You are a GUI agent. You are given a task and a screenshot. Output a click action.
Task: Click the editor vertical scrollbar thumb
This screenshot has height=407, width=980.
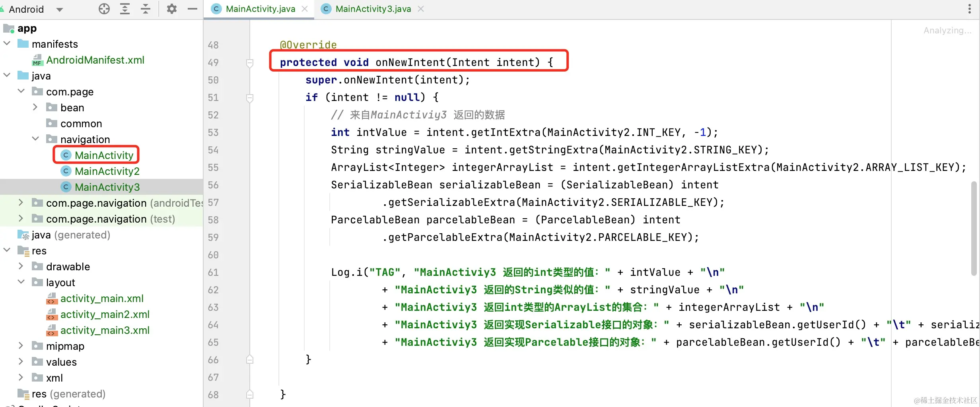pyautogui.click(x=974, y=228)
